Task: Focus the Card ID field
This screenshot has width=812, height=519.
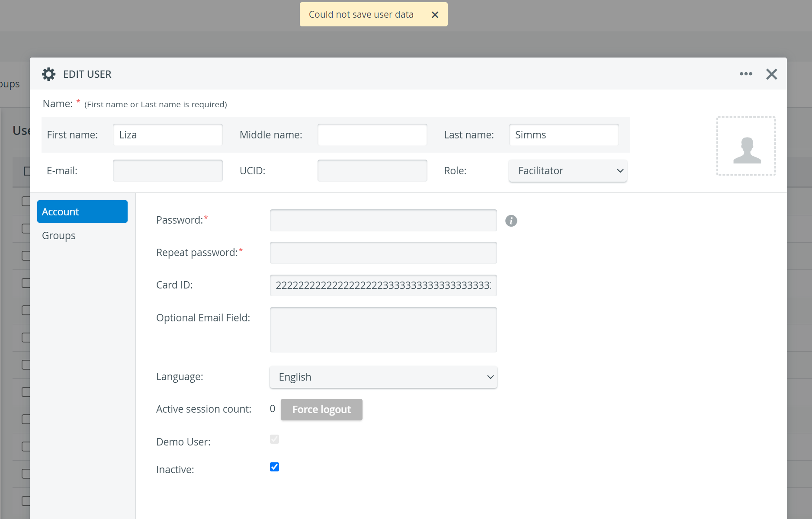Action: point(383,285)
